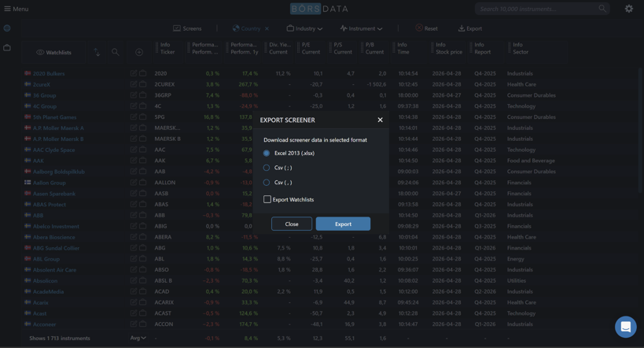Click the table vertical scrollbar
Image resolution: width=644 pixels, height=348 pixels.
(640, 131)
